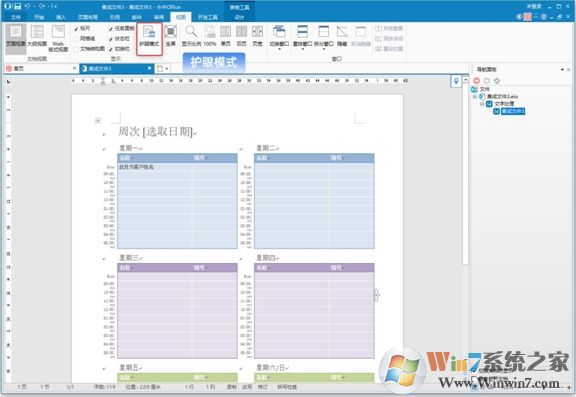The height and width of the screenshot is (397, 576).
Task: Switch to full screen (全屏)
Action: 170,36
